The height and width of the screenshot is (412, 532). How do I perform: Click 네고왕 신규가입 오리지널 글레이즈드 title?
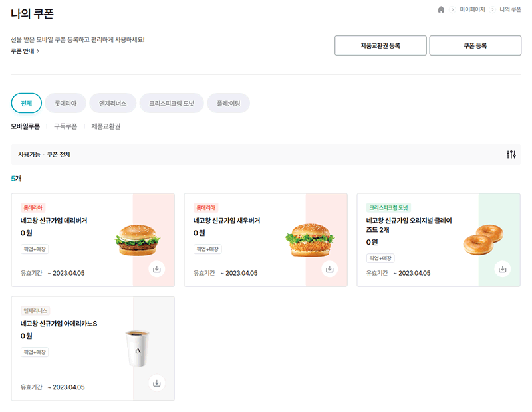(x=409, y=225)
